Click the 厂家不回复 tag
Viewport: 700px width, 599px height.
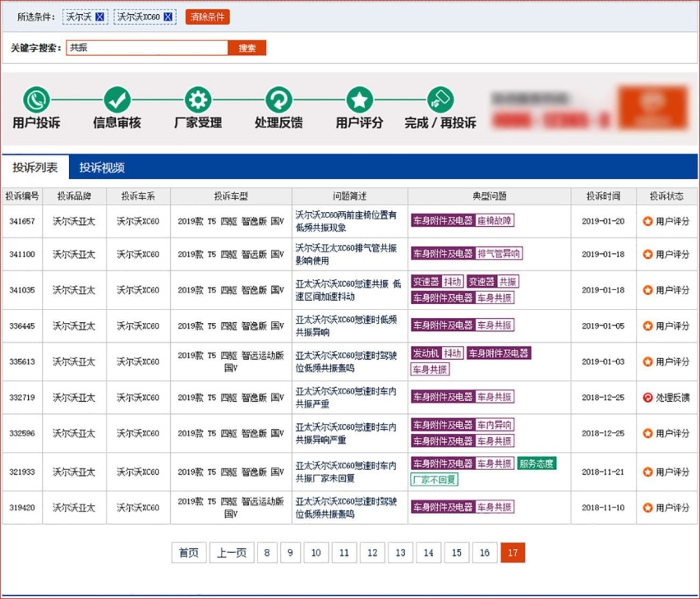point(435,480)
